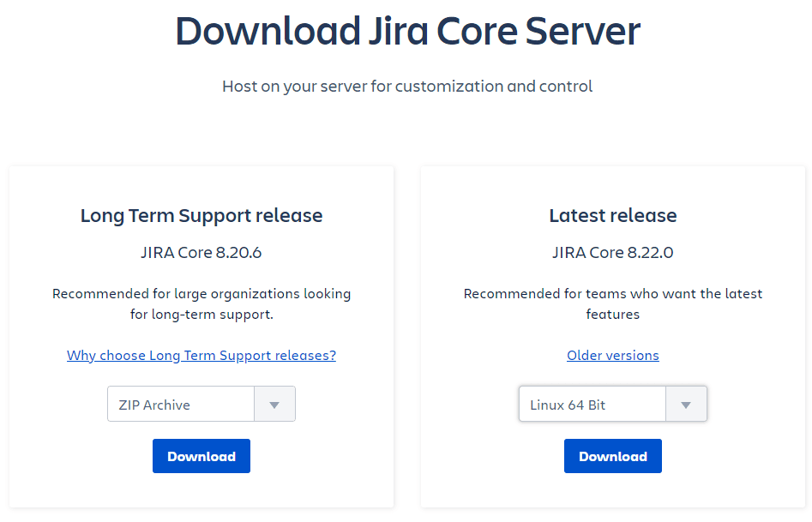Click the JIRA Core 8.22.0 version text
The width and height of the screenshot is (812, 522).
coord(612,252)
